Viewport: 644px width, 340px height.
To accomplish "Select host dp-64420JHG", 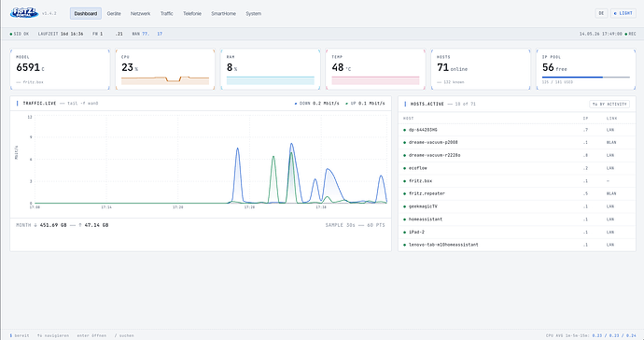I will (x=517, y=130).
